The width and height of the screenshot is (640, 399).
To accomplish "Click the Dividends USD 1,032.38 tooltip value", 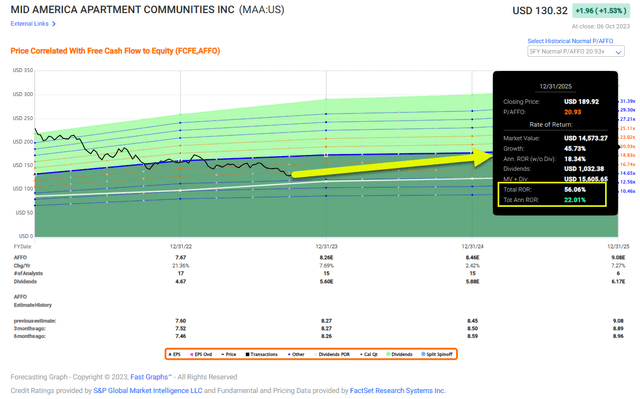I will pyautogui.click(x=584, y=168).
